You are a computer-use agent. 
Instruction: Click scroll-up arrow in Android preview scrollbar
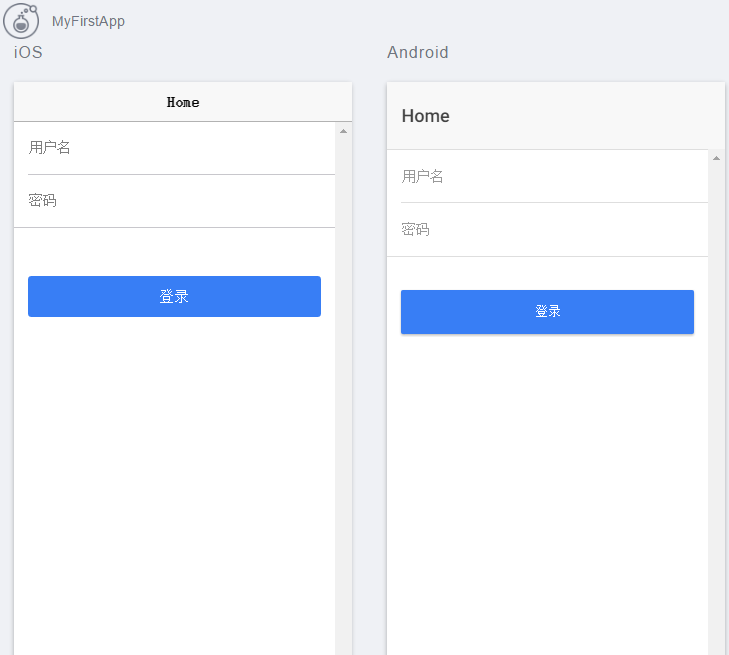coord(716,159)
